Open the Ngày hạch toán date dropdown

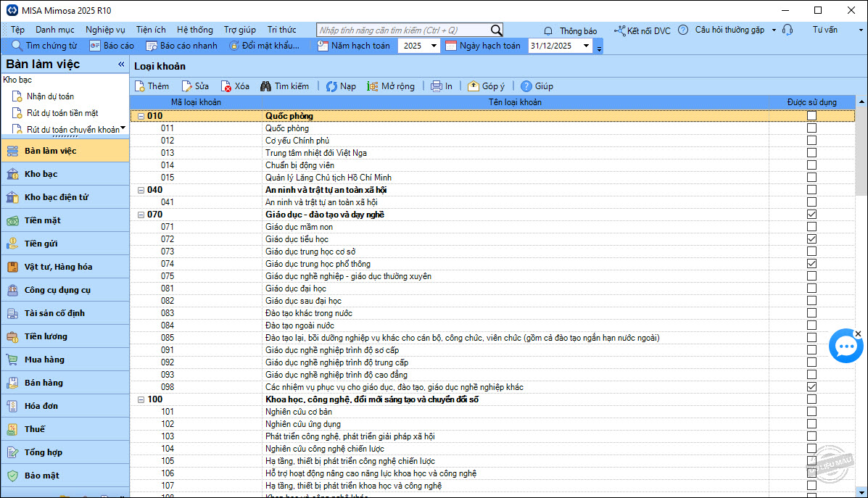coord(586,46)
